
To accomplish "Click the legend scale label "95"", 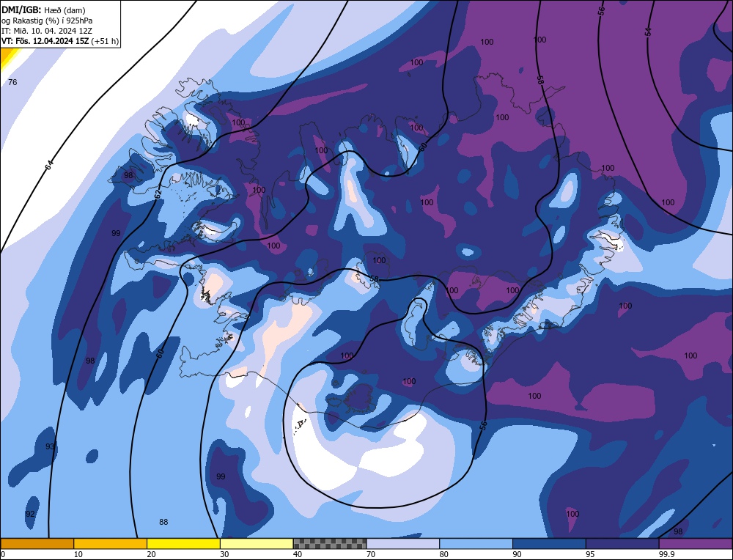I will point(590,554).
